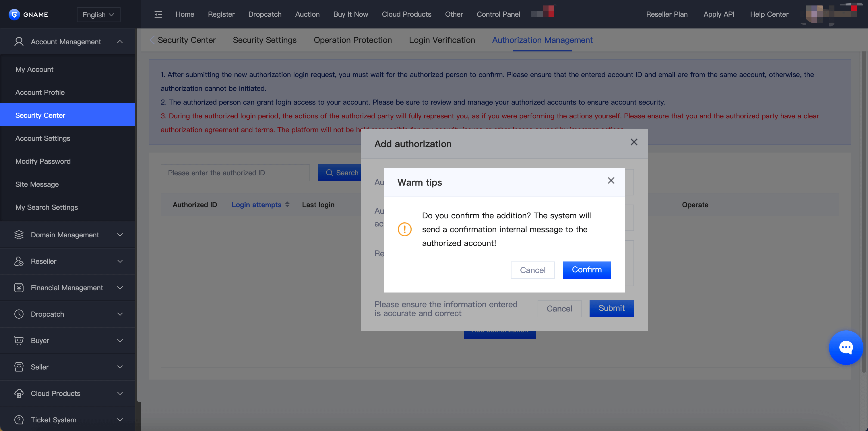The width and height of the screenshot is (868, 431).
Task: Click the GNAME logo icon
Action: [14, 14]
